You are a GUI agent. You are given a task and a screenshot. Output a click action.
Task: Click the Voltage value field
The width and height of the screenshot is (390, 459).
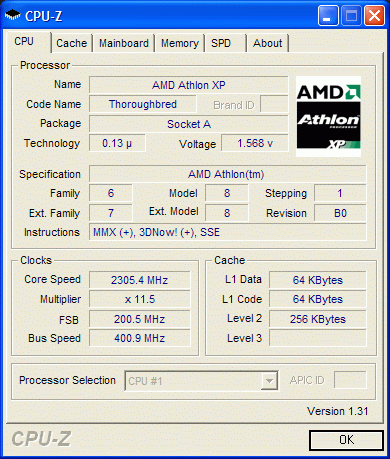pos(255,143)
